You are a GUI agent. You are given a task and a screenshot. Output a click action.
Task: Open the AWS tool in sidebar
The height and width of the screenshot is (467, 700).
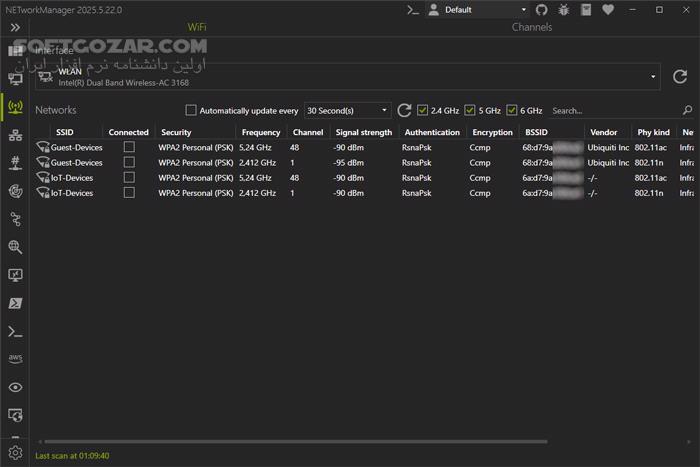(x=15, y=358)
